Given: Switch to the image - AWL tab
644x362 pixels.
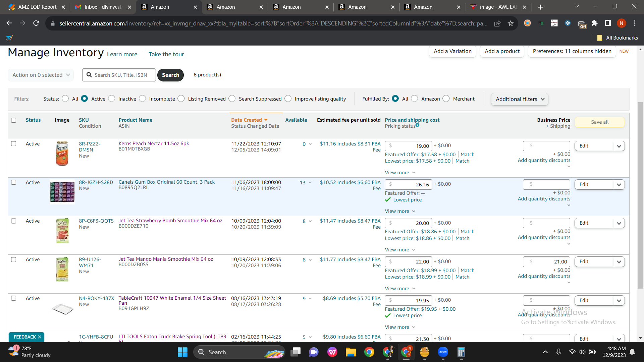Looking at the screenshot, I should pos(498,7).
